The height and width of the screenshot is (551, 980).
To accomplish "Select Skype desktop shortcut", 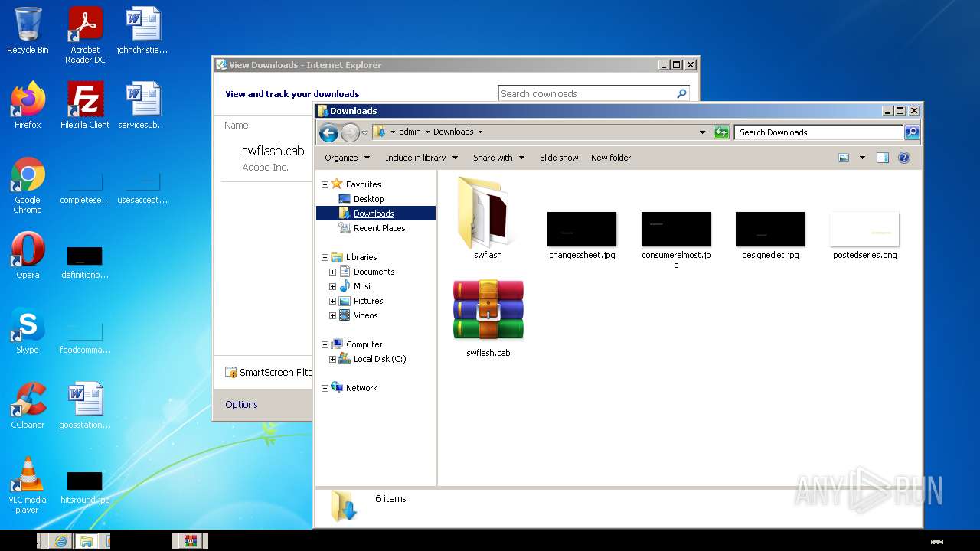I will pos(28,331).
